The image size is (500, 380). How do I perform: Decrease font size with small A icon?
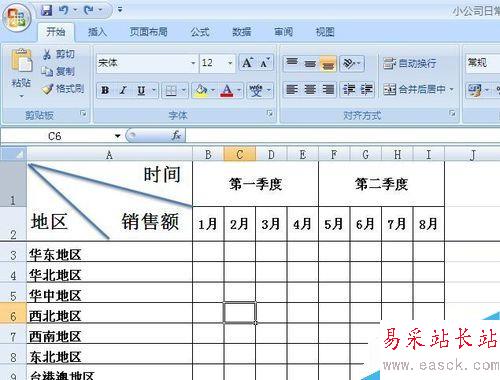(265, 63)
